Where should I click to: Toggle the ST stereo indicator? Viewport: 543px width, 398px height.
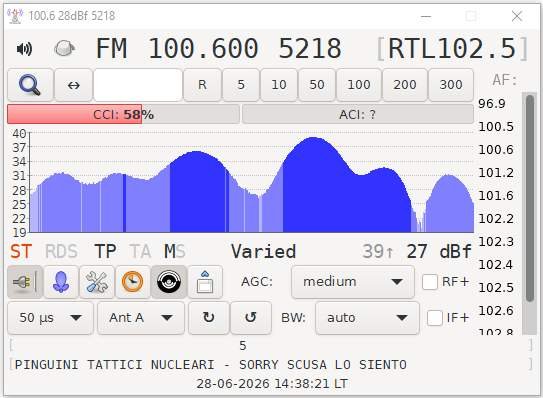pos(21,251)
